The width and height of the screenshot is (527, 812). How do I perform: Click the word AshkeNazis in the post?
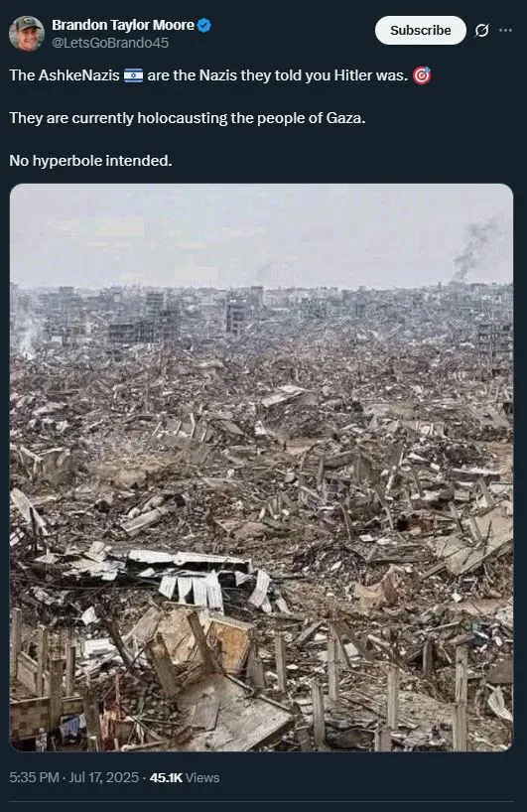point(79,75)
